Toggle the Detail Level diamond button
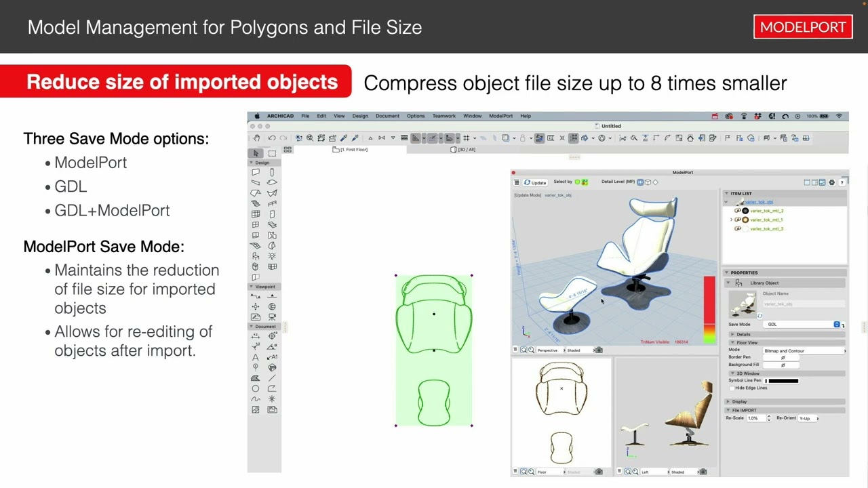This screenshot has width=868, height=488. click(x=655, y=182)
